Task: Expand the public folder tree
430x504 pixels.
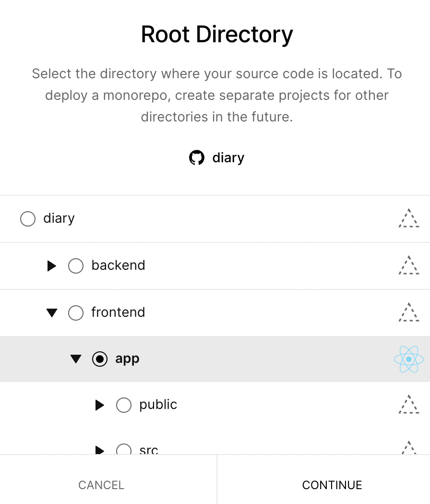Action: 100,405
